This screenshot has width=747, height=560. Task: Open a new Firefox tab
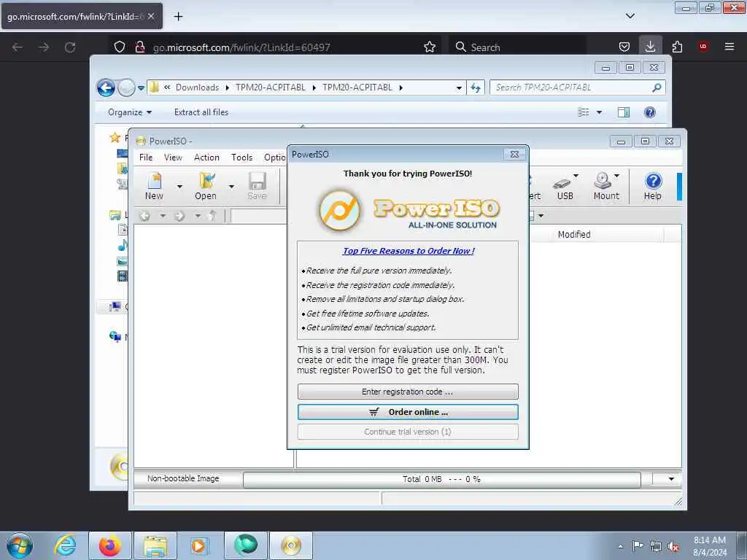(x=178, y=17)
